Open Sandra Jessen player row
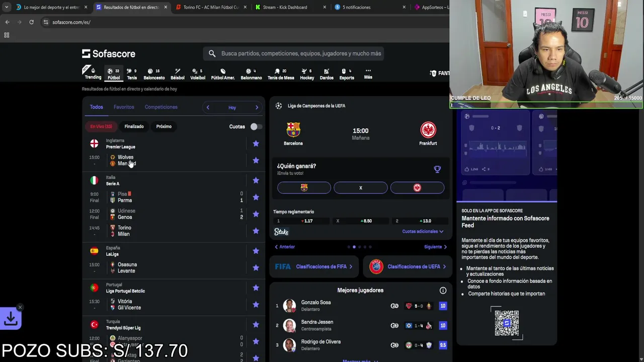The height and width of the screenshot is (362, 644). coord(360,325)
